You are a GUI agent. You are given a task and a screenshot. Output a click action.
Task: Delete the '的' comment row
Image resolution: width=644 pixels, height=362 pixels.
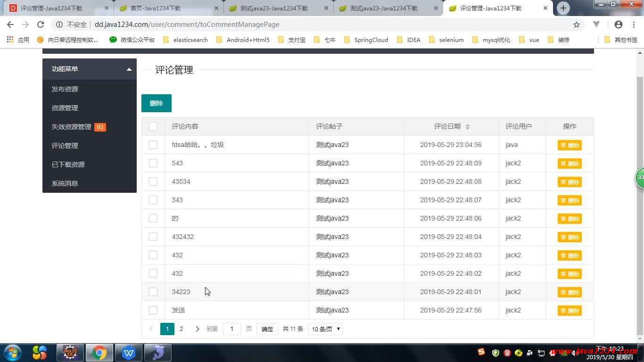click(x=570, y=219)
